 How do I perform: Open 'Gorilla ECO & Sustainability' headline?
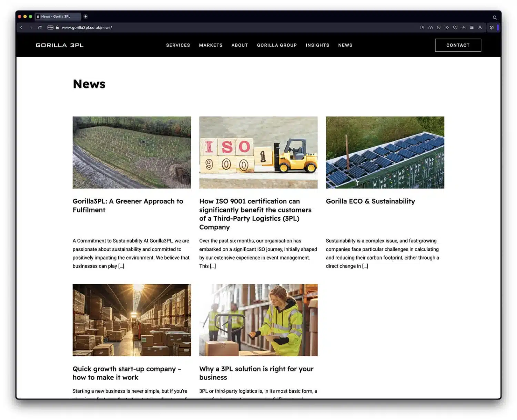click(x=371, y=201)
